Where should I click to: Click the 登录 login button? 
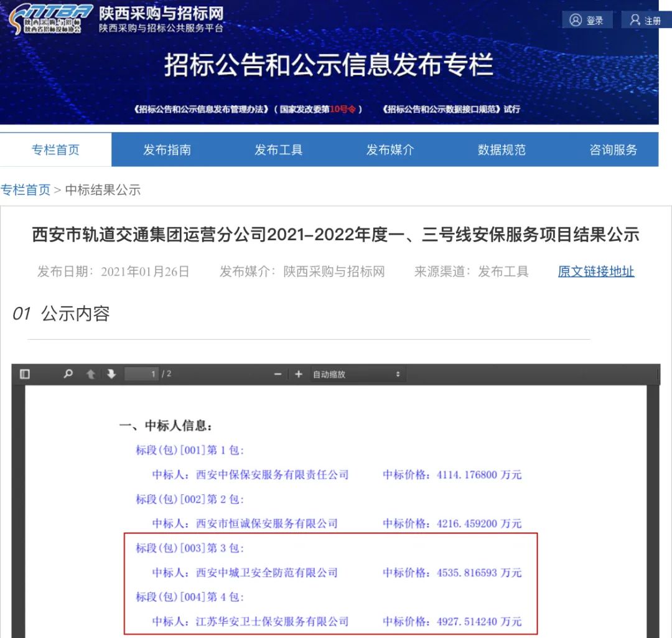point(587,20)
